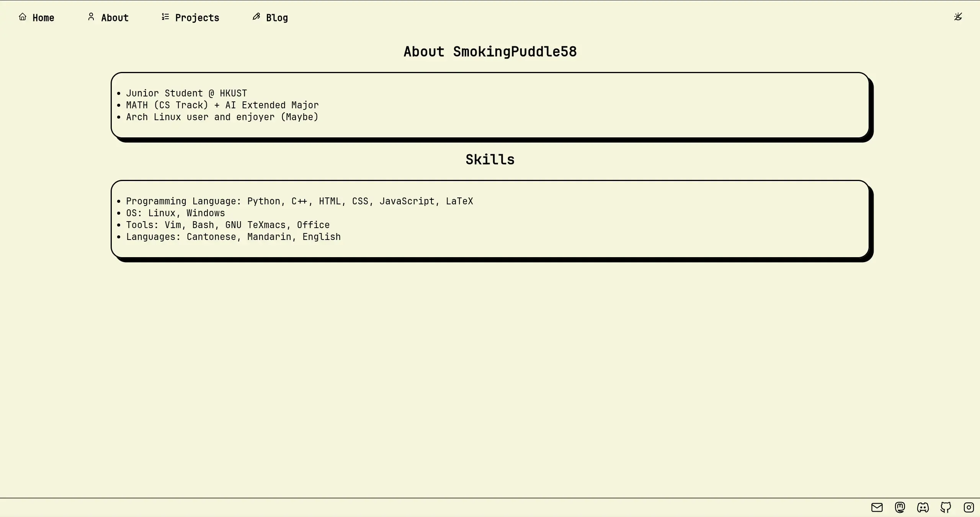
Task: Click the Mastodon icon in the footer
Action: 900,507
